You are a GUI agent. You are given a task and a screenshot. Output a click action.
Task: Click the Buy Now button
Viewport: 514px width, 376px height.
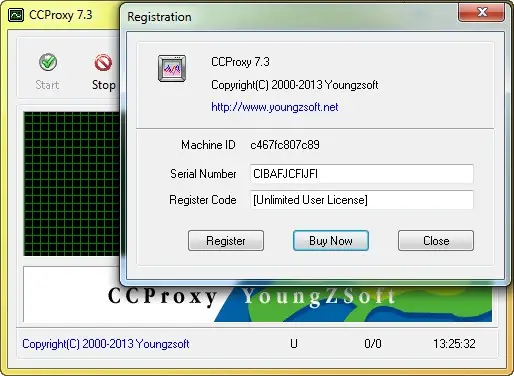click(331, 240)
